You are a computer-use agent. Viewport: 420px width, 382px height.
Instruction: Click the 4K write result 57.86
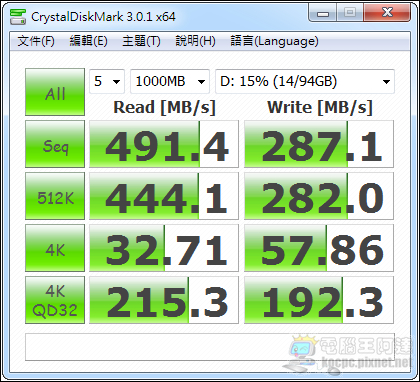(x=319, y=248)
